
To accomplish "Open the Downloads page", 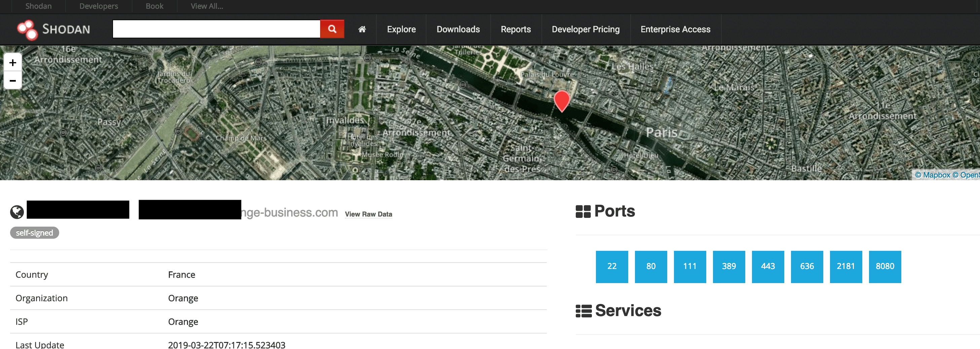I will point(458,29).
